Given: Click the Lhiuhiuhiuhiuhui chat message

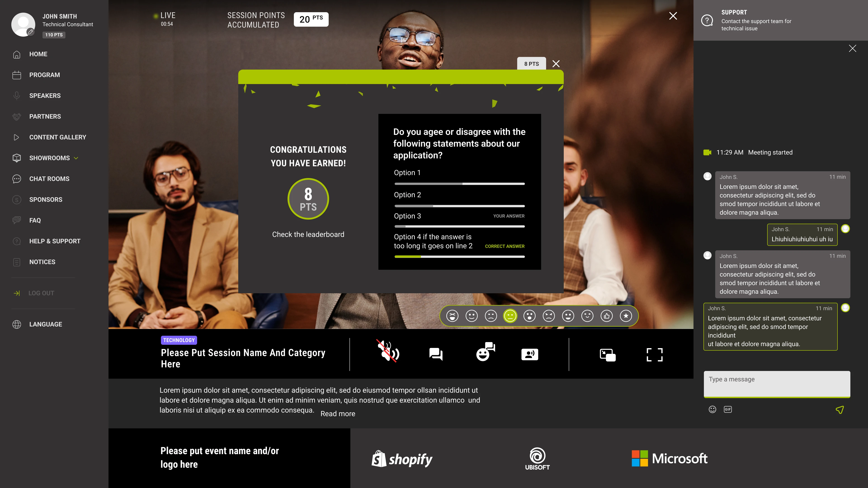Looking at the screenshot, I should point(802,235).
